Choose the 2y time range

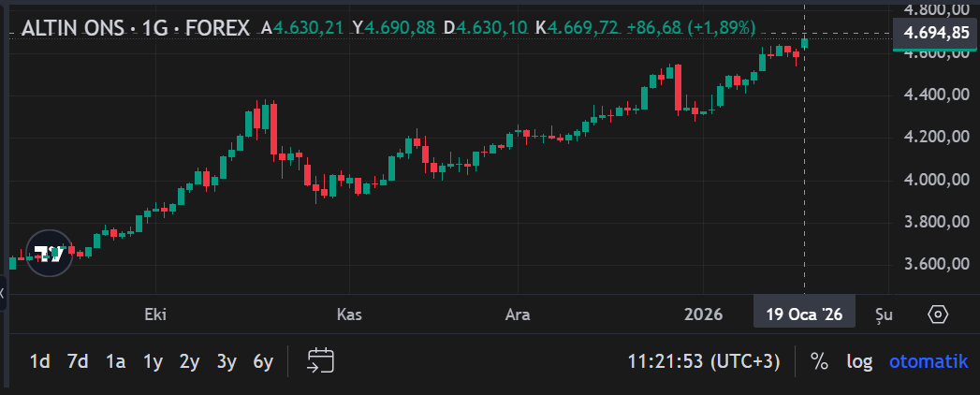(x=189, y=361)
